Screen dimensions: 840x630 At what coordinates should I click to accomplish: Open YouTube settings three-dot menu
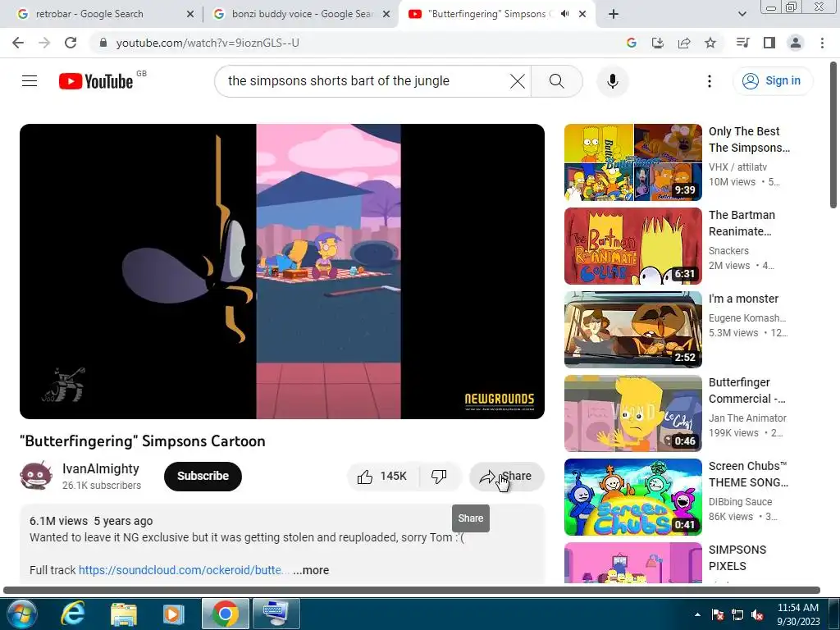pos(710,81)
